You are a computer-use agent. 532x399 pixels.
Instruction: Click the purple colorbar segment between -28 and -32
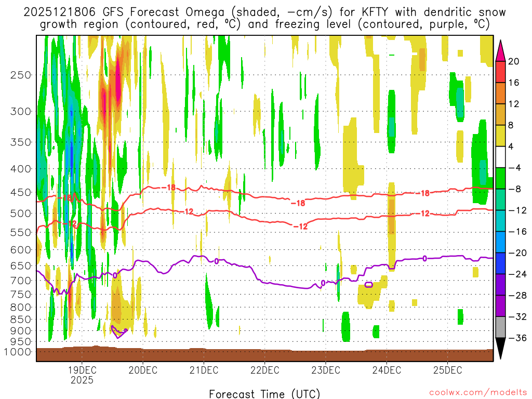[500, 306]
